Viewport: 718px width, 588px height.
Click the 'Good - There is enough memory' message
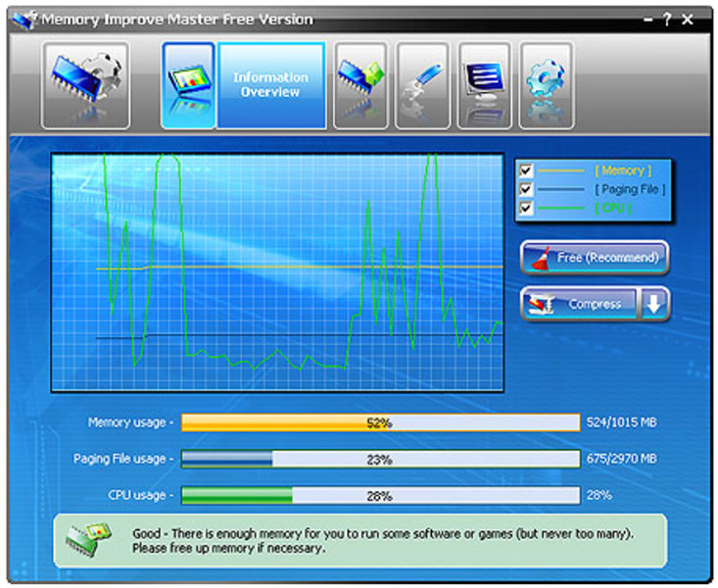pos(383,541)
